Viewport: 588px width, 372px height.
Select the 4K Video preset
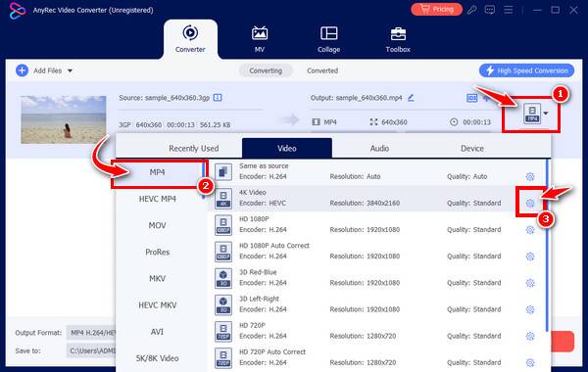pyautogui.click(x=376, y=198)
